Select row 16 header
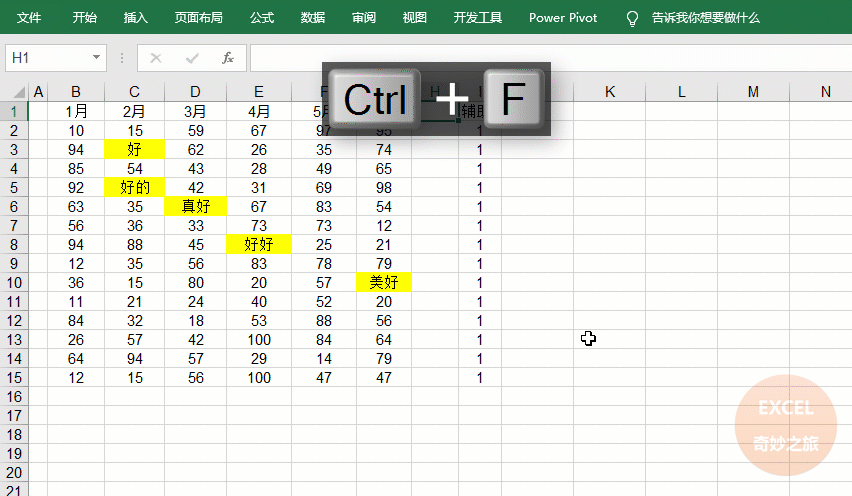Viewport: 852px width, 496px height. pyautogui.click(x=14, y=397)
